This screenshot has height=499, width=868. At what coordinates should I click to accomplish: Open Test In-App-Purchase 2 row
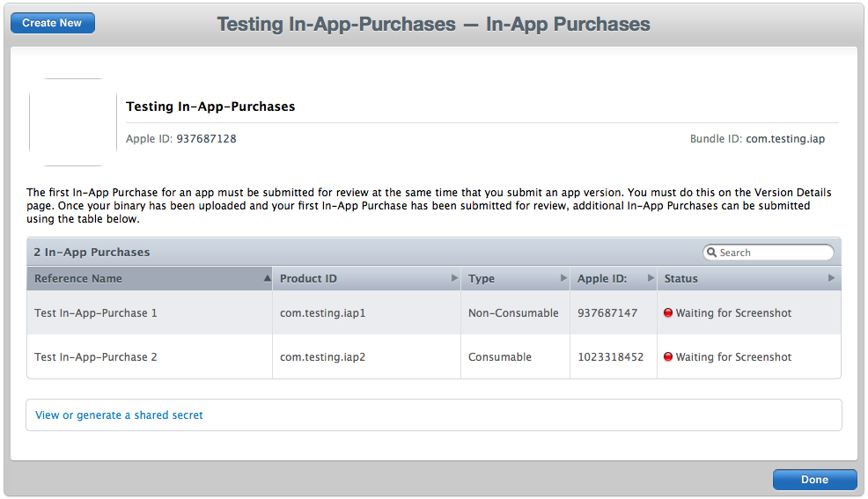click(434, 356)
